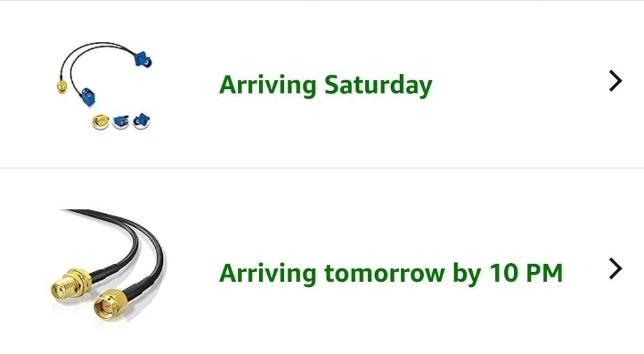Tap the middle blue connector close-up circle

(121, 122)
